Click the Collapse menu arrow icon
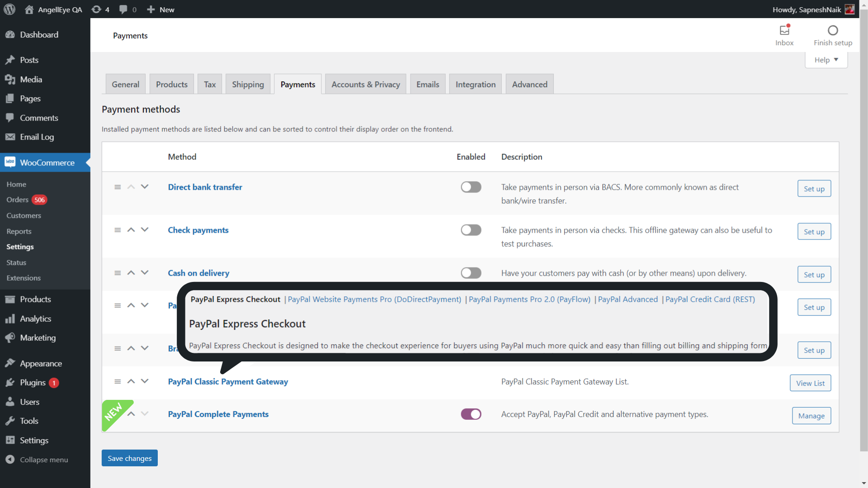The height and width of the screenshot is (488, 868). click(10, 460)
